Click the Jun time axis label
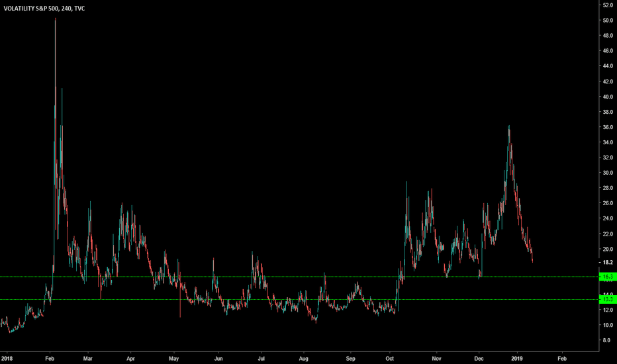This screenshot has height=364, width=617. point(218,359)
